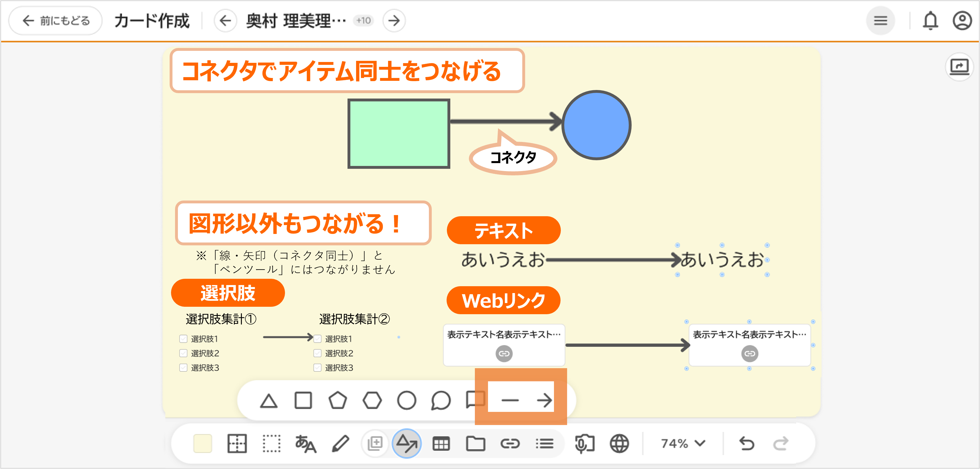This screenshot has width=980, height=469.
Task: Pick the arrow connector tool
Action: point(544,400)
